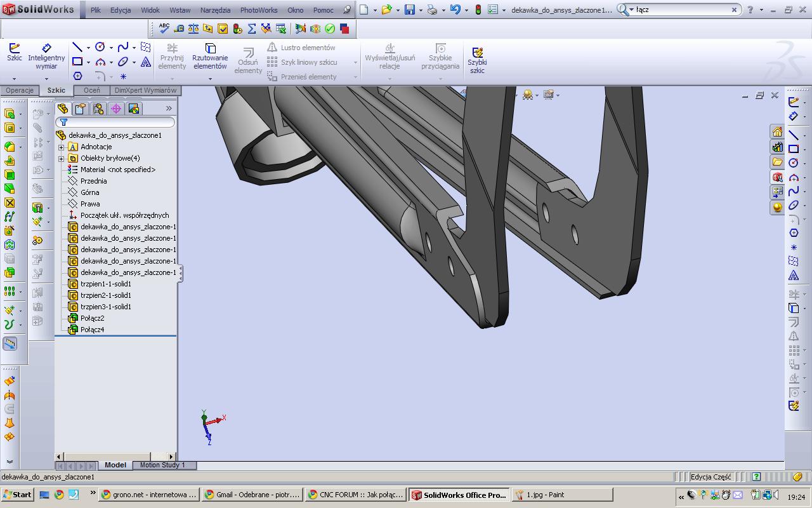The width and height of the screenshot is (812, 508).
Task: Click the Undo arrow icon
Action: (x=455, y=10)
